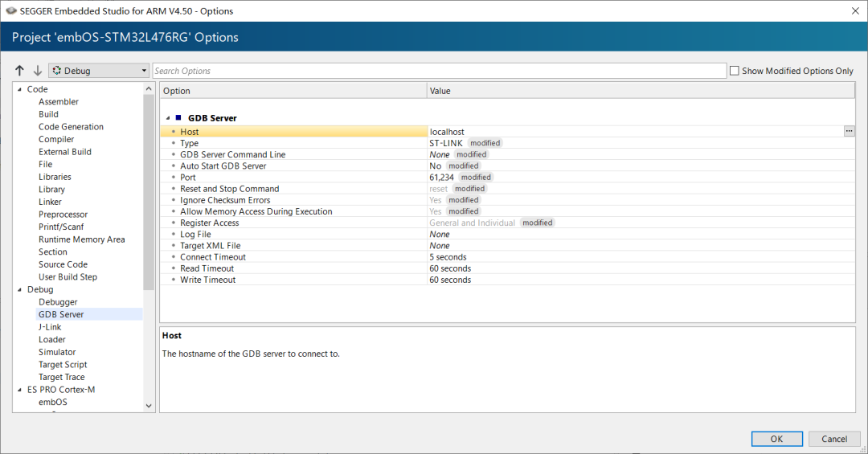Collapse the Code tree group
Screen dimensions: 868x454
pos(19,89)
